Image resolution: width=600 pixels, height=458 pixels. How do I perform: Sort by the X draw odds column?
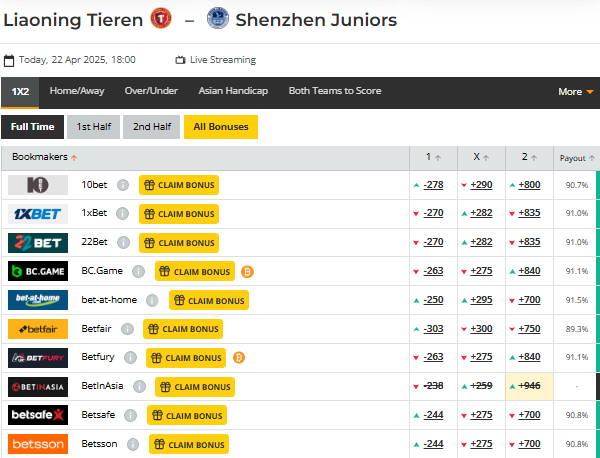point(481,157)
